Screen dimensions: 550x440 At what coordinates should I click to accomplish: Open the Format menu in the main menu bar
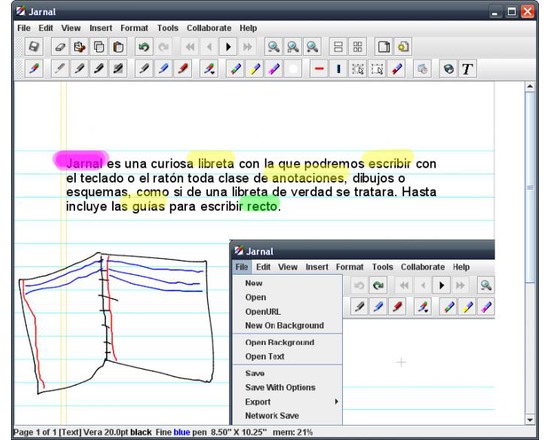click(134, 28)
